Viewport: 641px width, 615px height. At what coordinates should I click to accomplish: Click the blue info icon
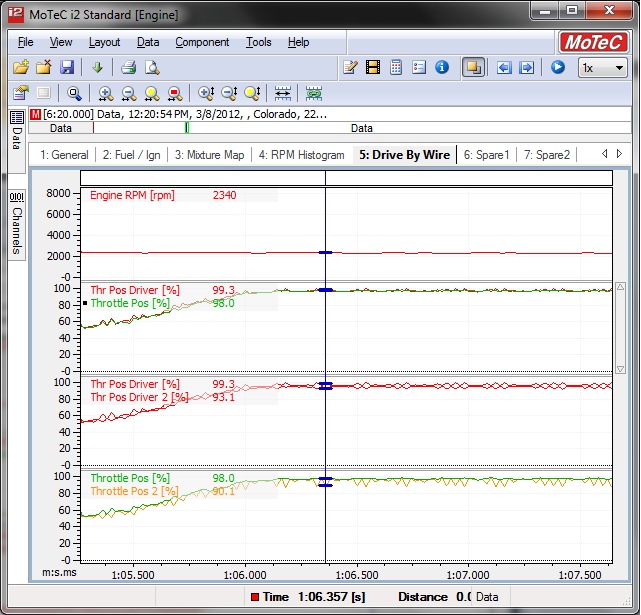pyautogui.click(x=442, y=67)
